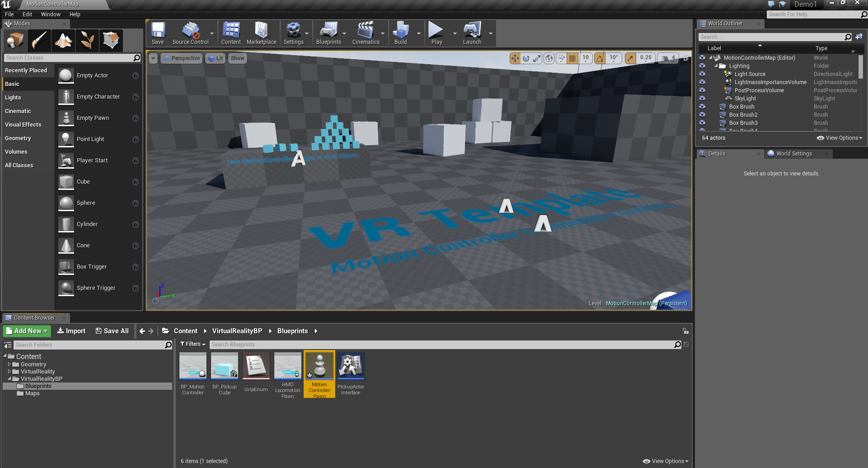Expand the Geometry folder in Content Browser
Image resolution: width=868 pixels, height=468 pixels.
[x=8, y=364]
